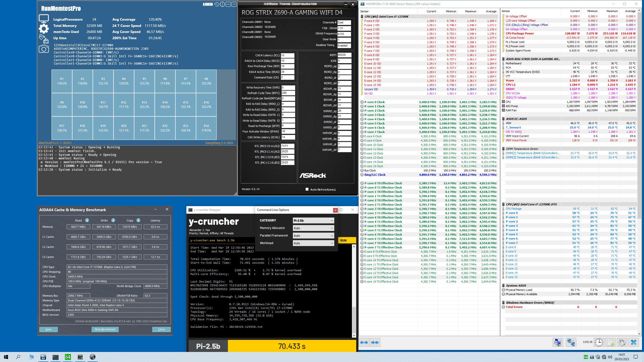Viewport: 644px width, 362px height.
Task: Click the RunMemtestPro history clock icon
Action: click(x=217, y=4)
